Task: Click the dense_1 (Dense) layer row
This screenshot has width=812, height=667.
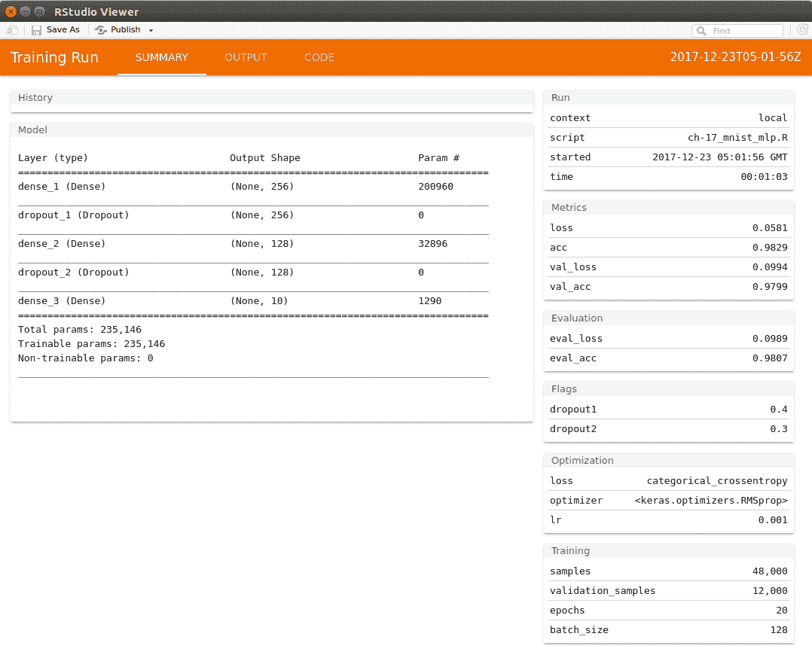Action: 253,186
